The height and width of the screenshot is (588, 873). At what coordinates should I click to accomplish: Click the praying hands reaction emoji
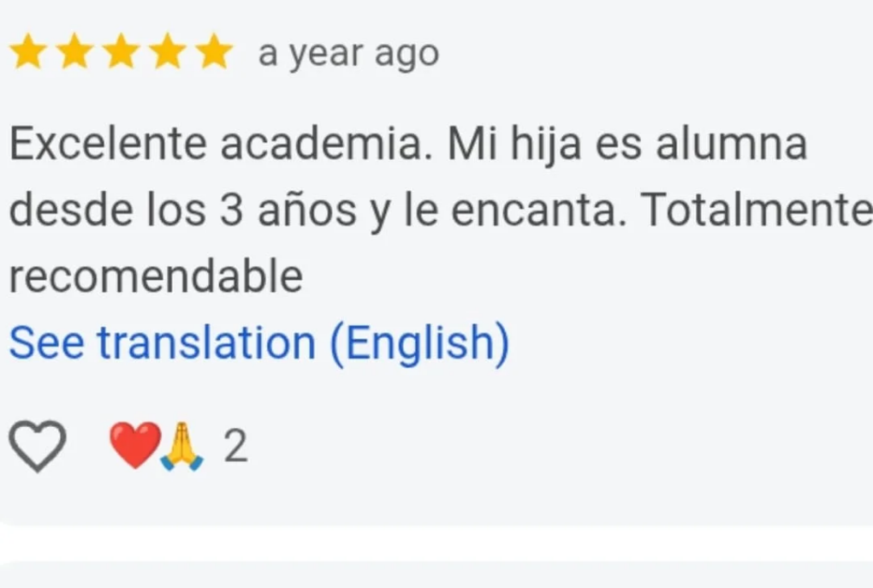(181, 447)
